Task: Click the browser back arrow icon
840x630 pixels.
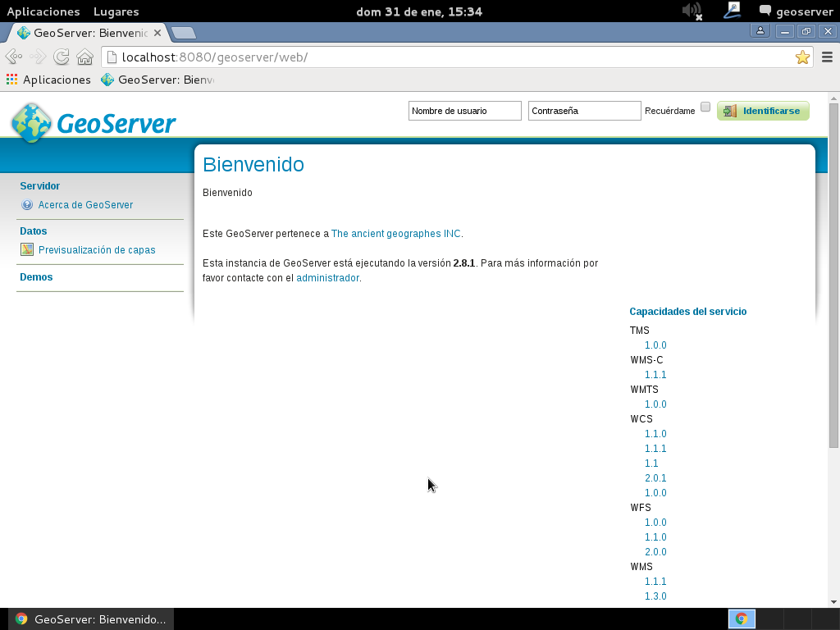Action: coord(13,57)
